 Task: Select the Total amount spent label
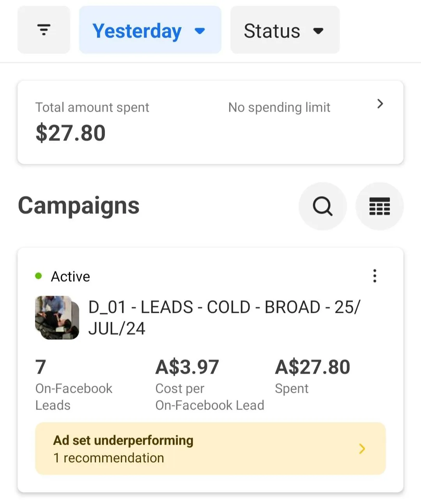click(x=92, y=107)
